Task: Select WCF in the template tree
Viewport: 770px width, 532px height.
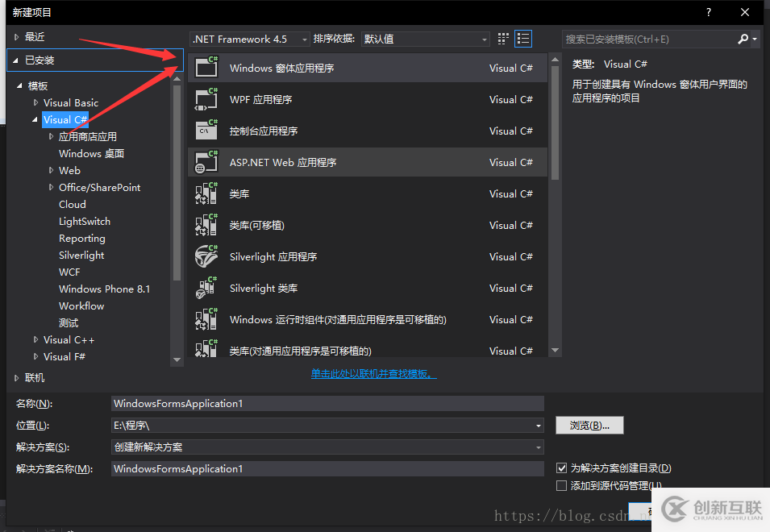Action: 69,272
